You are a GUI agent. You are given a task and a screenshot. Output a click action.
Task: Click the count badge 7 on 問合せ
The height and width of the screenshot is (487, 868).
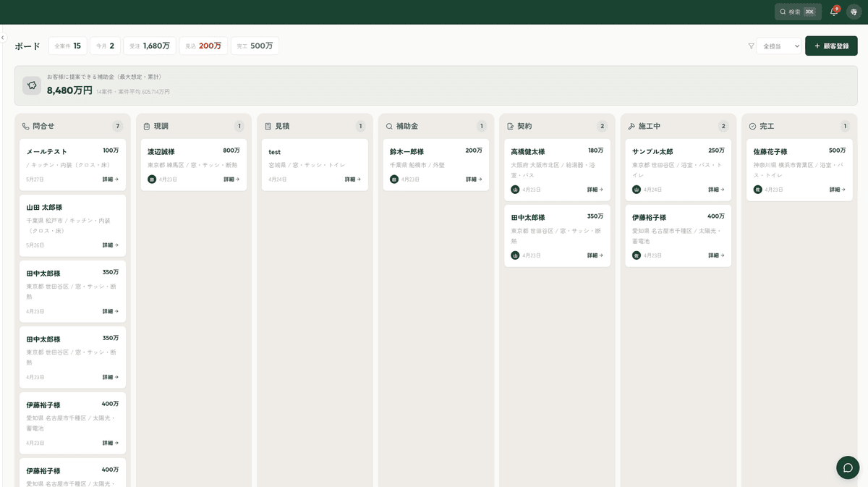tap(118, 126)
